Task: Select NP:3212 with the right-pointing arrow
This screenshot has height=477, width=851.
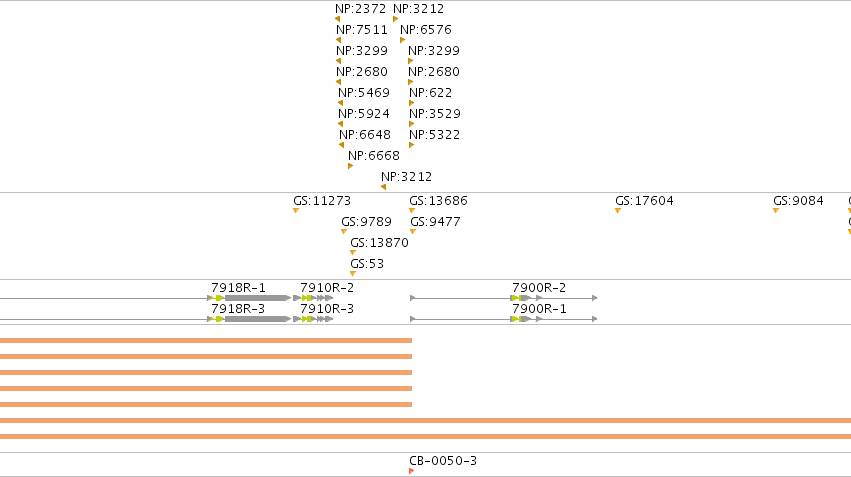Action: click(x=418, y=9)
